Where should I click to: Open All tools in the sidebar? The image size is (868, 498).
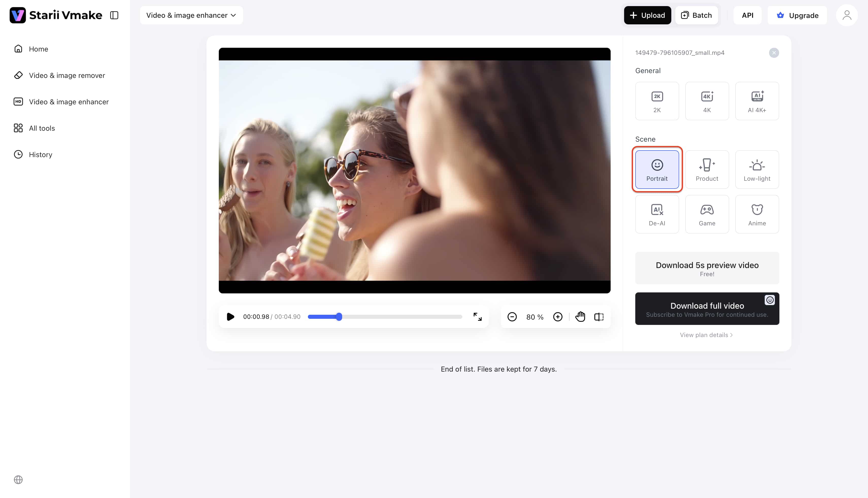point(34,128)
